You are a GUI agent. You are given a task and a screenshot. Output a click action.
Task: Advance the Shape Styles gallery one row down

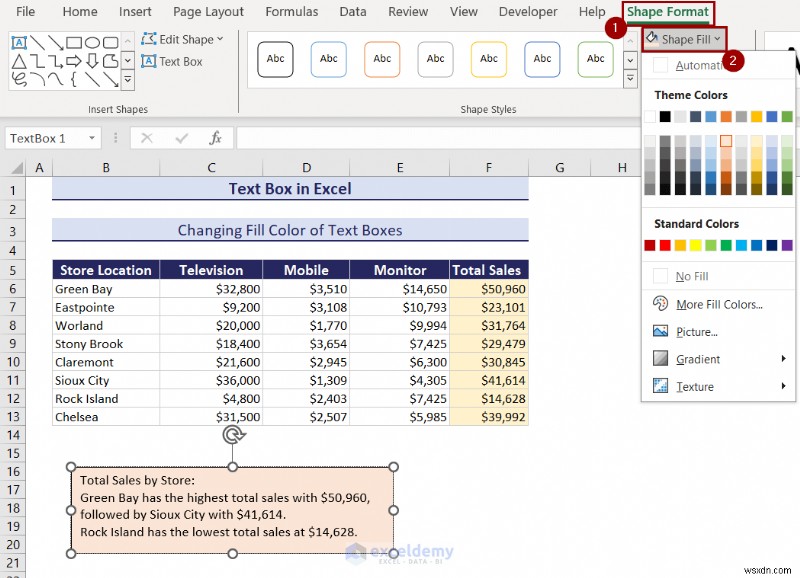[631, 60]
